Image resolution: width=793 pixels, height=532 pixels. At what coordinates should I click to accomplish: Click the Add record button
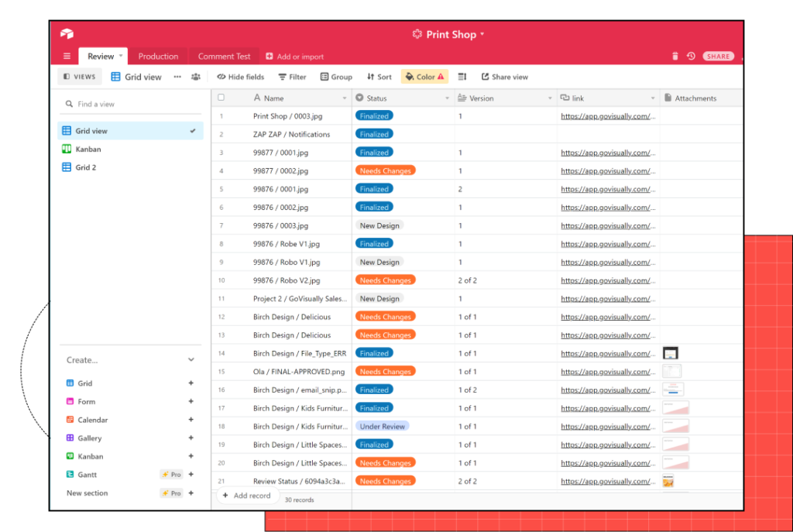248,496
